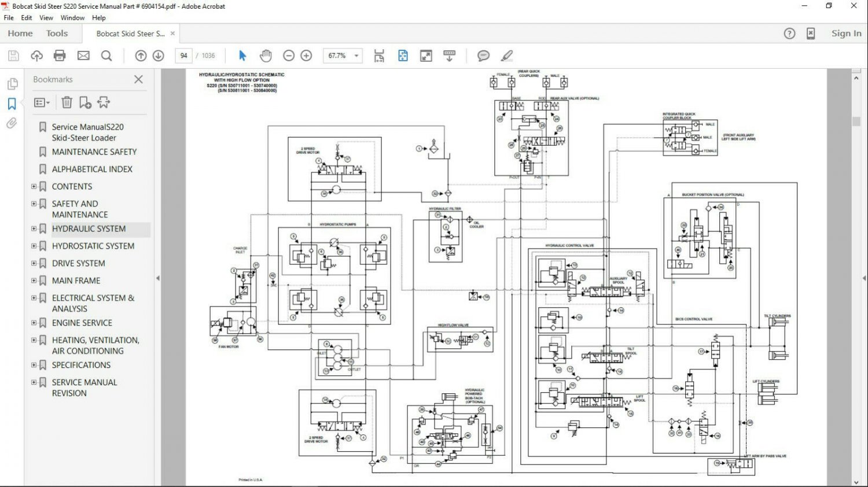Screen dimensions: 868x487
Task: Click the page number 94 field
Action: click(183, 56)
